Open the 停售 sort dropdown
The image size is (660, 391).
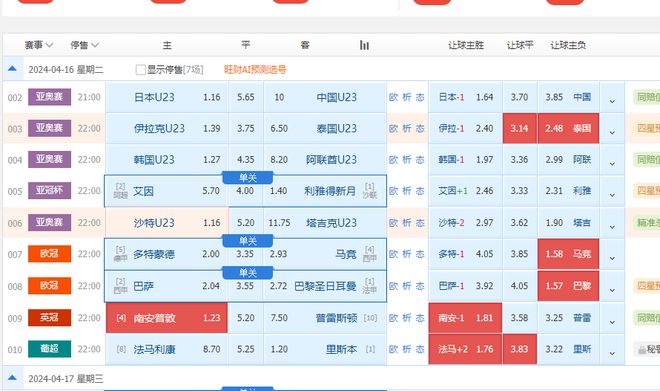coord(84,45)
